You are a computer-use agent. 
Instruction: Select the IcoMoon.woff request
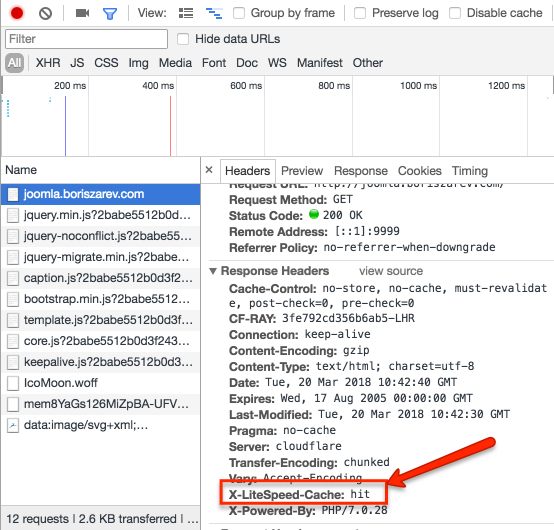[x=100, y=383]
